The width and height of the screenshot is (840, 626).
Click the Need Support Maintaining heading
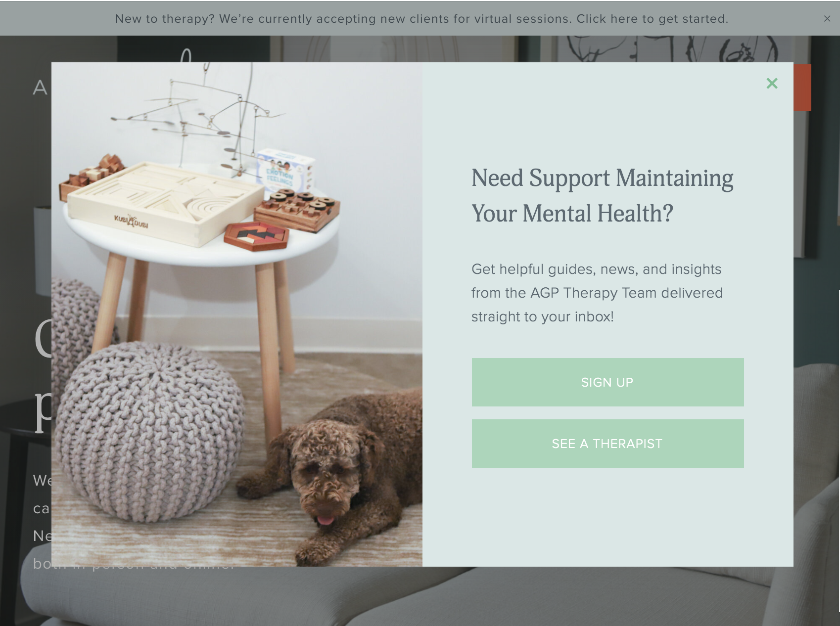coord(602,196)
